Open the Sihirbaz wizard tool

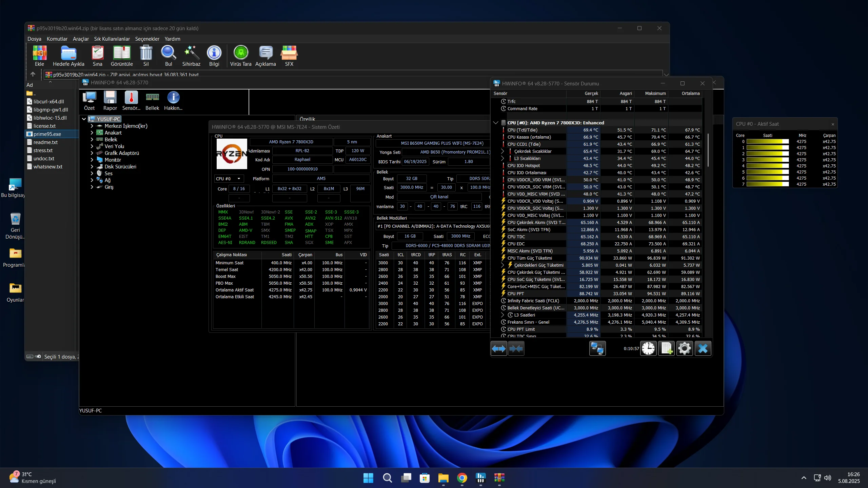pos(191,54)
